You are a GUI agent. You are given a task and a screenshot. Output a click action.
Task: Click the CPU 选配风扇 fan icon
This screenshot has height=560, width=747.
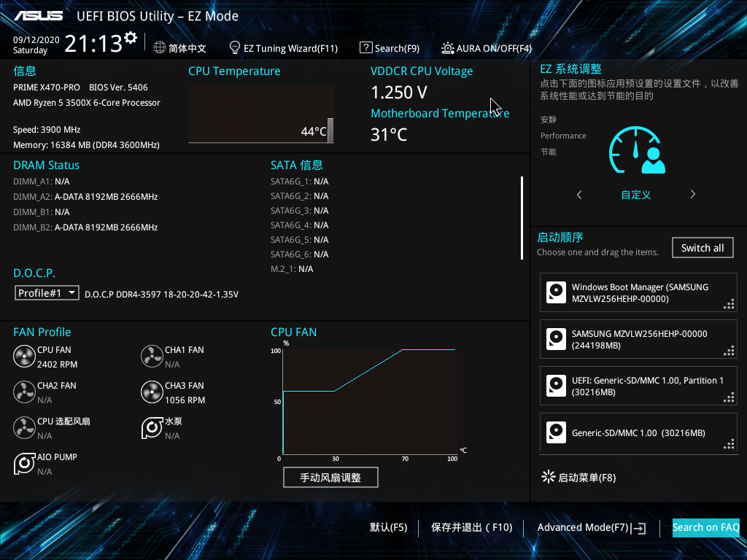[24, 427]
